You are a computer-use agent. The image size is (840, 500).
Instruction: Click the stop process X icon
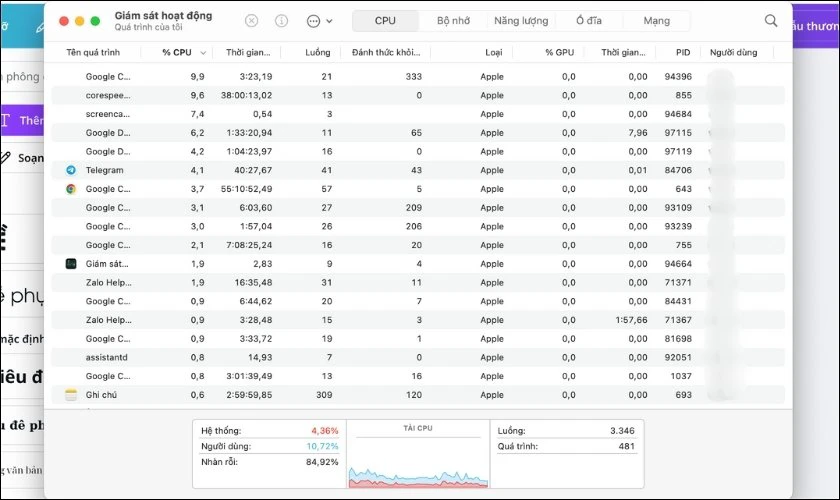click(x=251, y=20)
